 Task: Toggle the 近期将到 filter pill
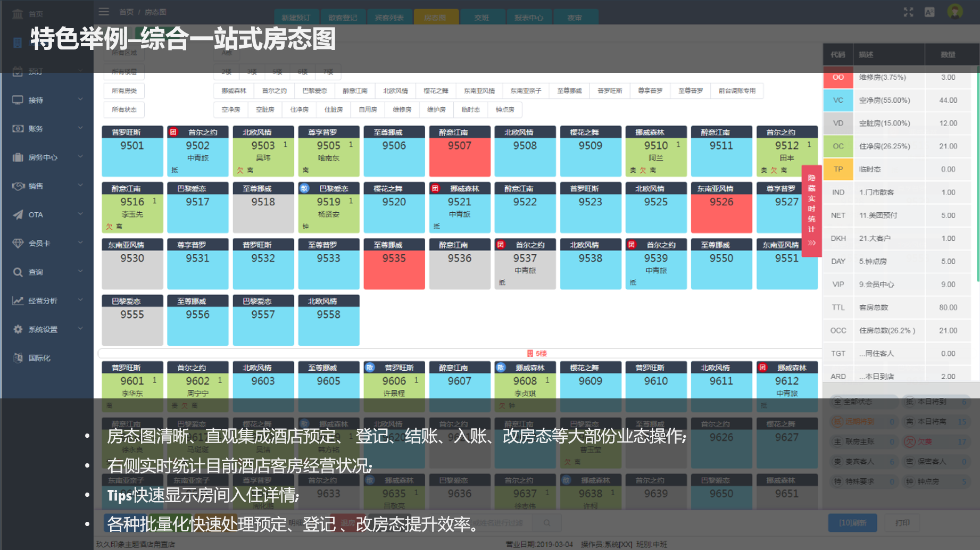click(x=864, y=422)
